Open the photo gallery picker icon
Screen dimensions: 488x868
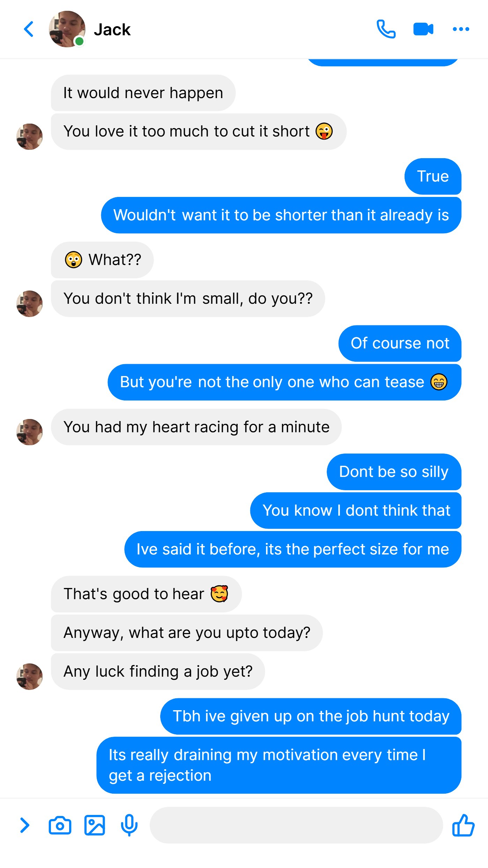(x=95, y=825)
